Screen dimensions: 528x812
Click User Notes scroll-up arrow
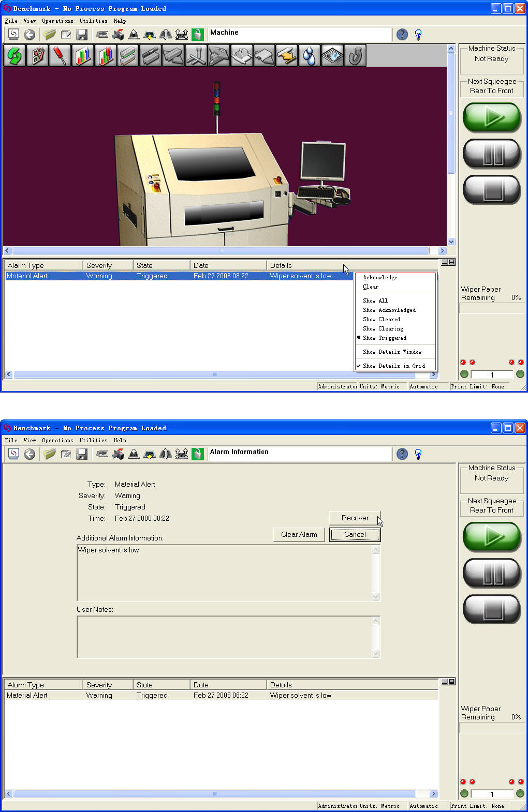(x=376, y=621)
